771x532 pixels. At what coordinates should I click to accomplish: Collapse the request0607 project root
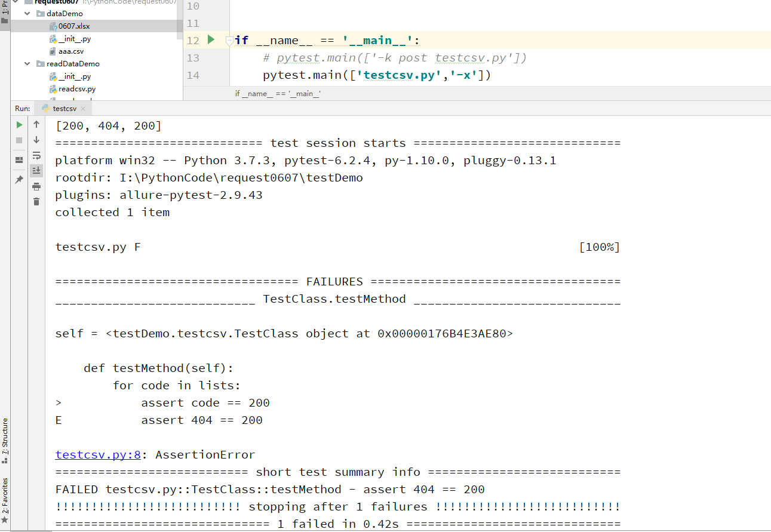click(16, 2)
